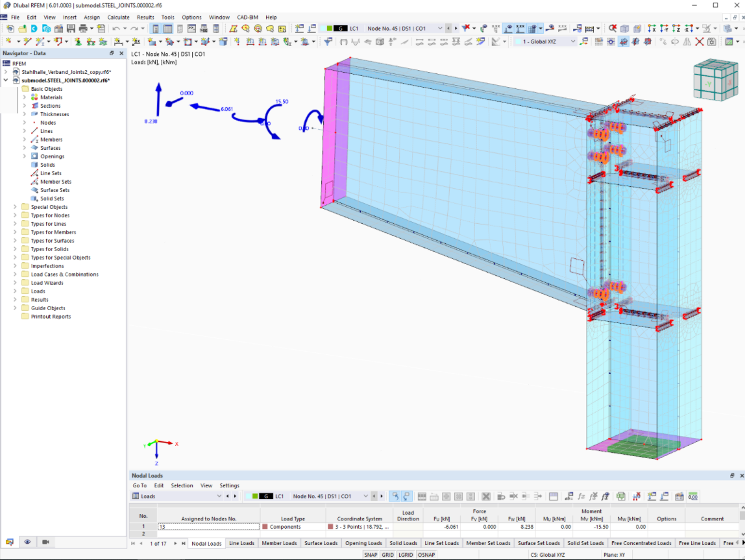Click the eye visibility icon near the bottom left
Image resolution: width=745 pixels, height=560 pixels.
click(27, 542)
